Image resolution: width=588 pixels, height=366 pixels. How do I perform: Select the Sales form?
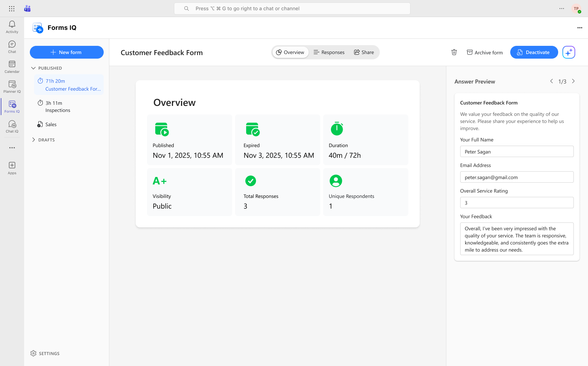pos(69,124)
